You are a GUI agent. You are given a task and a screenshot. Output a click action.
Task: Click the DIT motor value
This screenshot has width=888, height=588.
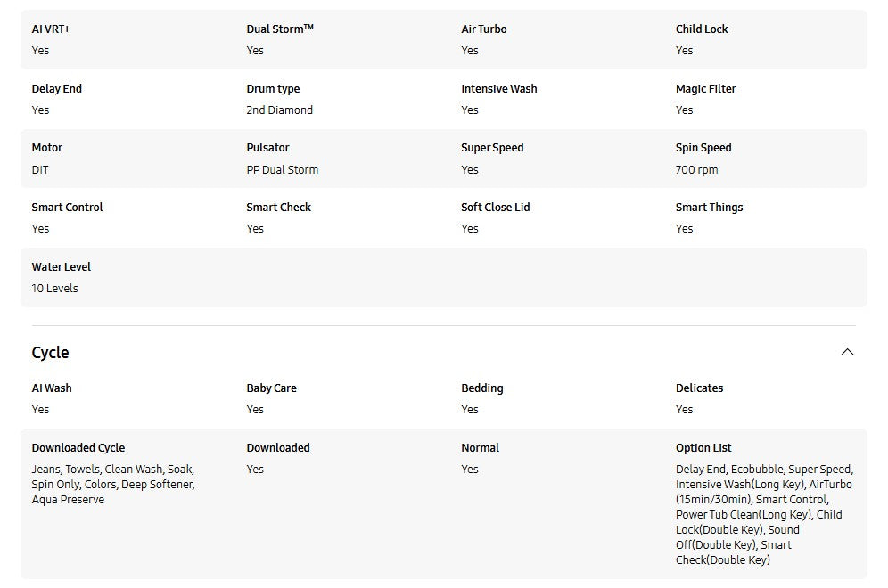coord(40,169)
